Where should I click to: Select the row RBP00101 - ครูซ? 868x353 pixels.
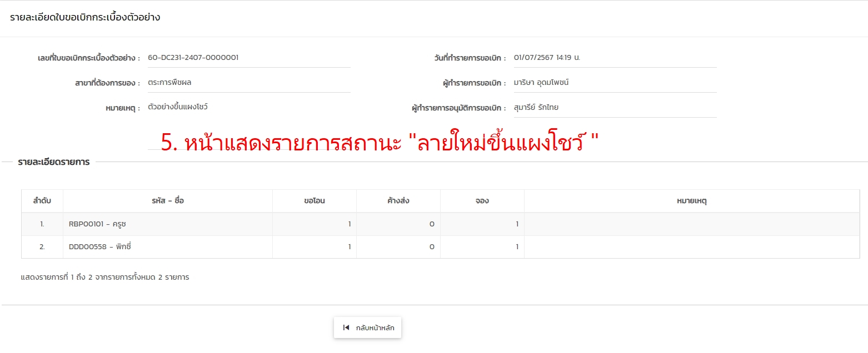[x=98, y=224]
